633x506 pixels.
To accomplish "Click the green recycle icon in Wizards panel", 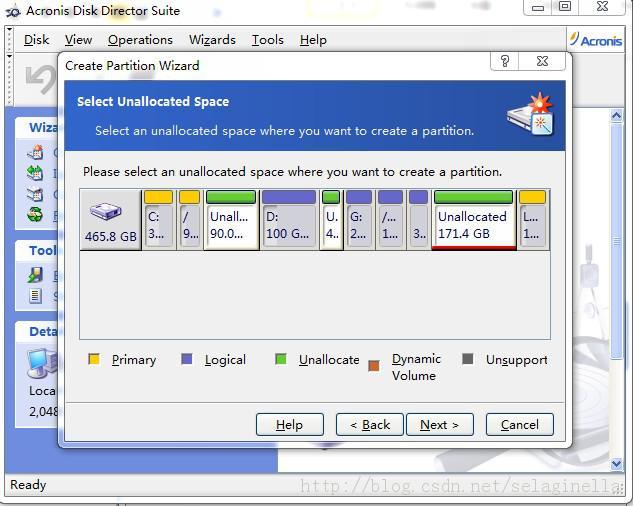I will pos(35,214).
